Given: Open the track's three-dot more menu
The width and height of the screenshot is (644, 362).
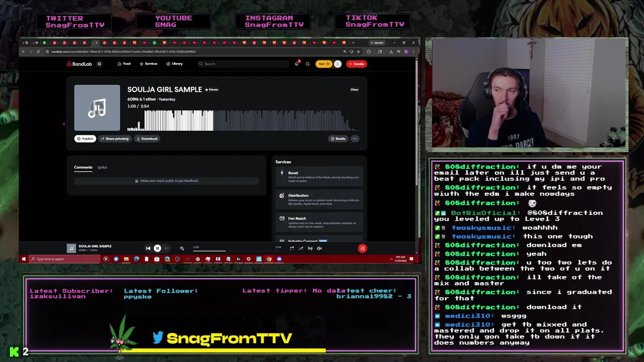Looking at the screenshot, I should coord(355,139).
